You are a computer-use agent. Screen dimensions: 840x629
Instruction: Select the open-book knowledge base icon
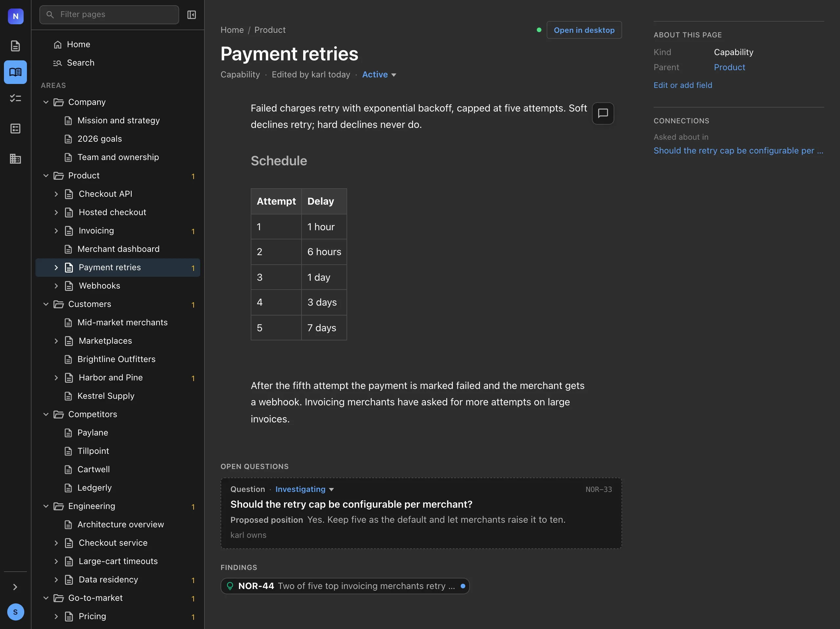15,72
